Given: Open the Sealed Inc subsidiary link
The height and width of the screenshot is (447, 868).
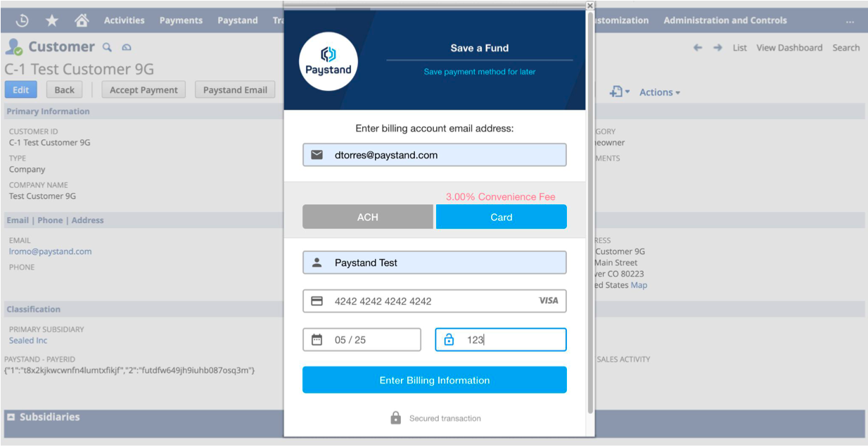Looking at the screenshot, I should point(28,340).
